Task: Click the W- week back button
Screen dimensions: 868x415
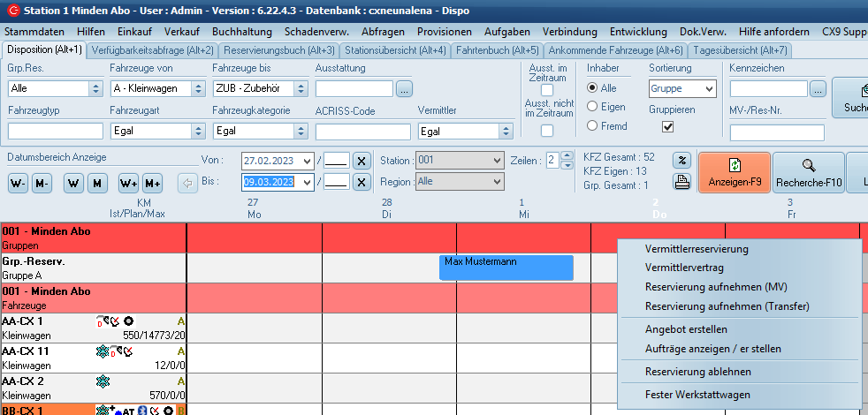Action: (x=18, y=183)
